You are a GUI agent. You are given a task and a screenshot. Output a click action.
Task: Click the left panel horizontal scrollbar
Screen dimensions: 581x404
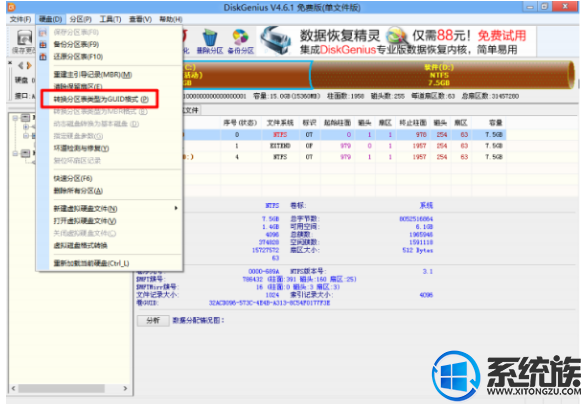tap(69, 388)
